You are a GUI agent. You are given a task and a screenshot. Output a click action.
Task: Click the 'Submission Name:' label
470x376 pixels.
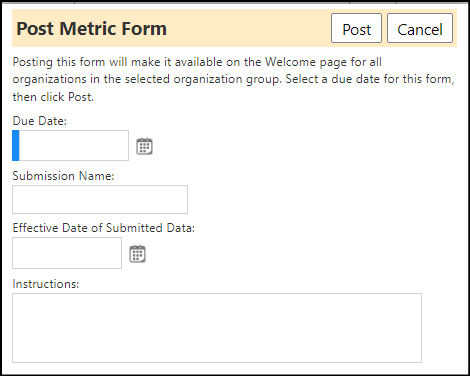[x=63, y=176]
